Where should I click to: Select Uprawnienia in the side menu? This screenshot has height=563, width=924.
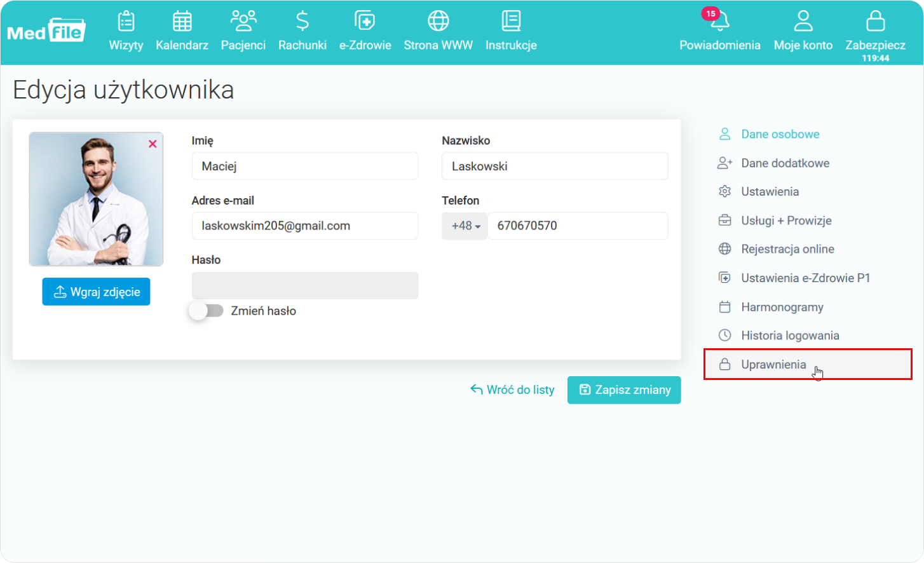(x=773, y=365)
